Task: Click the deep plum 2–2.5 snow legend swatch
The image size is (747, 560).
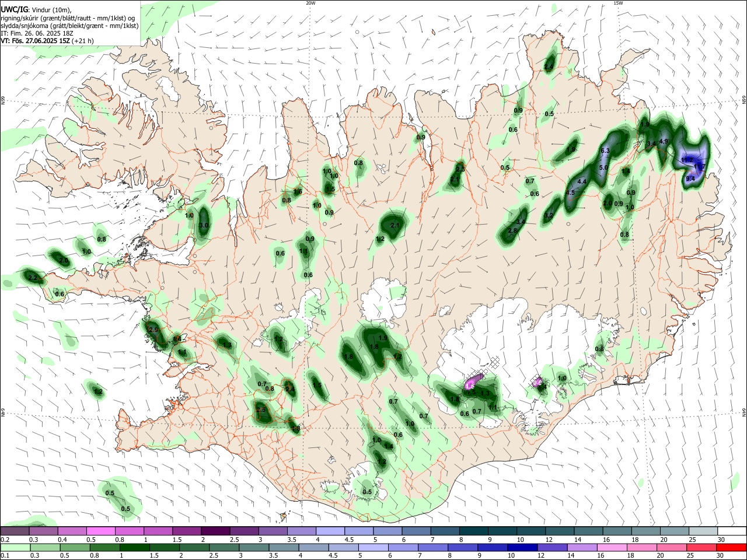Action: [215, 531]
